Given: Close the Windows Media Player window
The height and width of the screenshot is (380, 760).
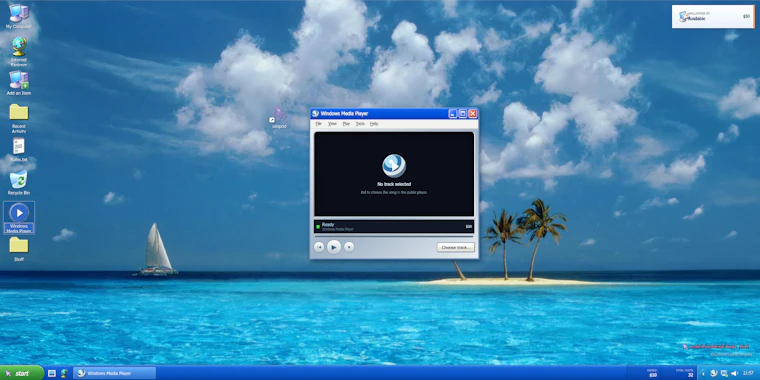Looking at the screenshot, I should [x=473, y=113].
